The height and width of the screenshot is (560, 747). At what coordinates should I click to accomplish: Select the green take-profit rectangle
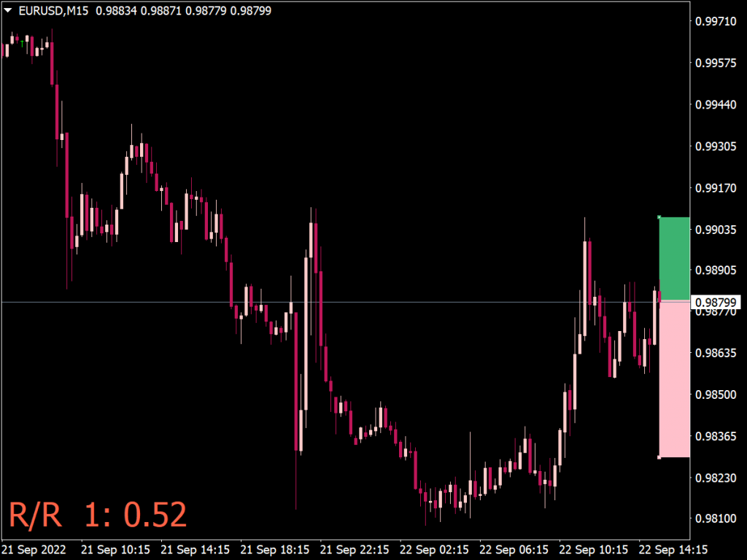(x=674, y=258)
